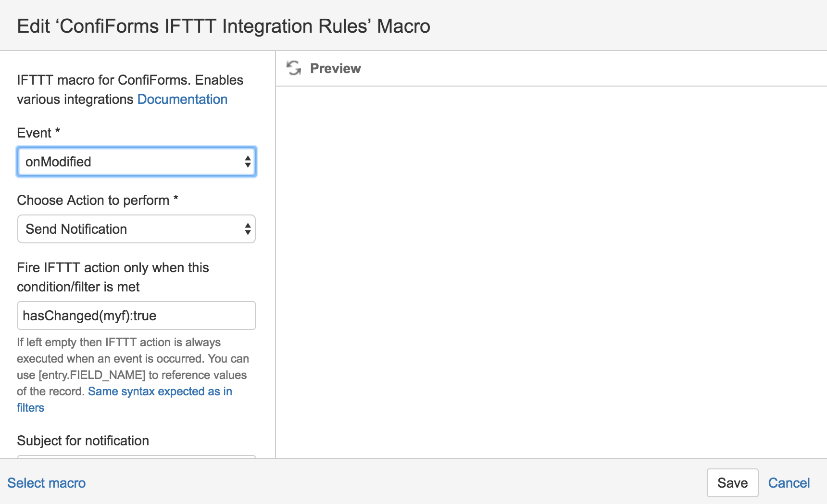Open the Choose Action dropdown showing Send Notification
The height and width of the screenshot is (504, 827).
137,229
